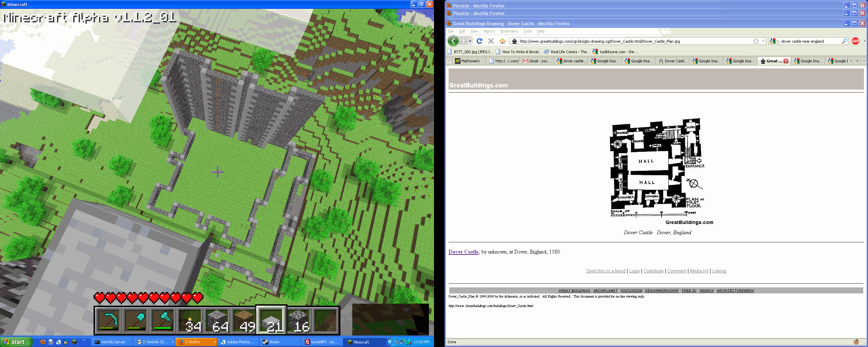Screen dimensions: 868x347
Task: Click the magnifier in the search box
Action: [844, 41]
